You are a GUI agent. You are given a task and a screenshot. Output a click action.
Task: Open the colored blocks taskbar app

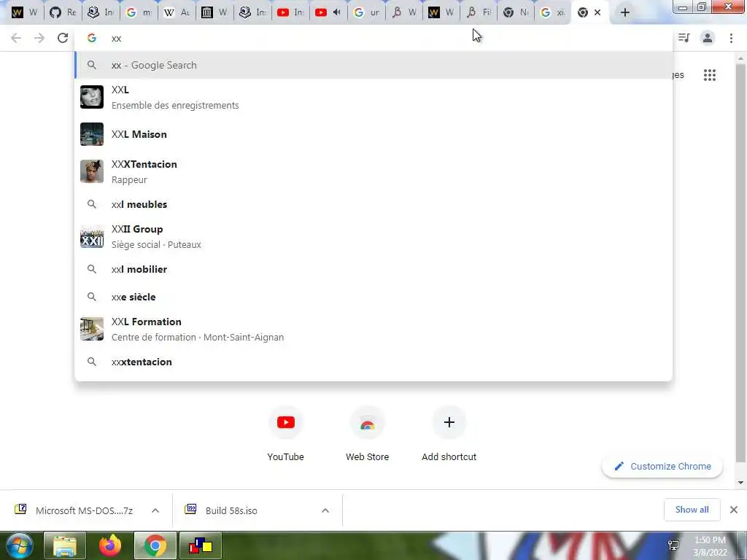(x=200, y=545)
